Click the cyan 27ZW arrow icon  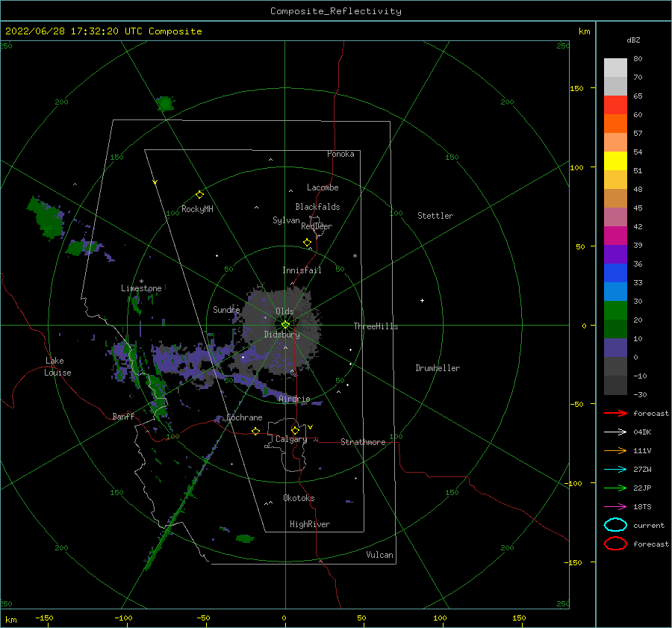[615, 470]
